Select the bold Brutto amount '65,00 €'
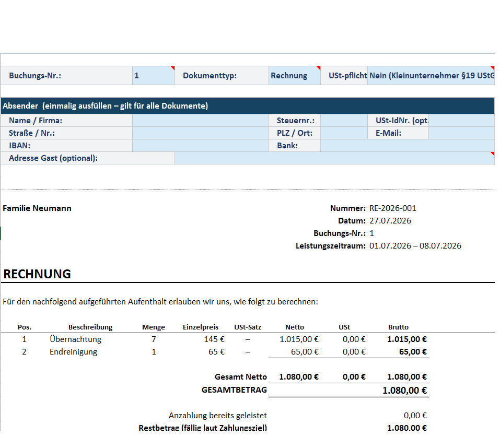The image size is (500, 448). click(x=413, y=352)
